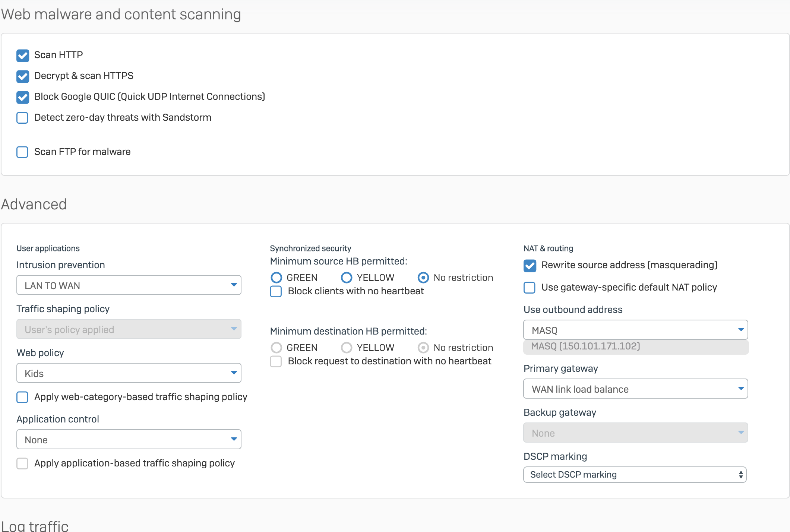The image size is (790, 532).
Task: Disable Decrypt & scan HTTPS
Action: (x=23, y=76)
